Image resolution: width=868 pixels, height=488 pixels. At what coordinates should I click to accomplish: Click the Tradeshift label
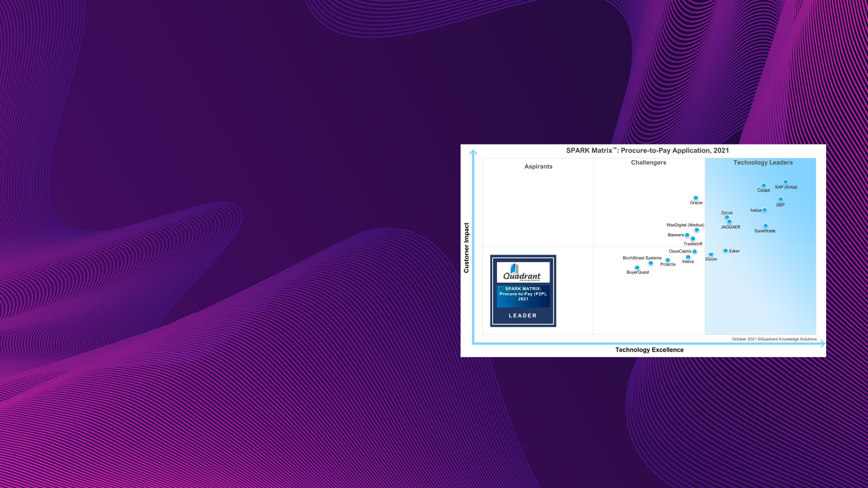point(693,244)
